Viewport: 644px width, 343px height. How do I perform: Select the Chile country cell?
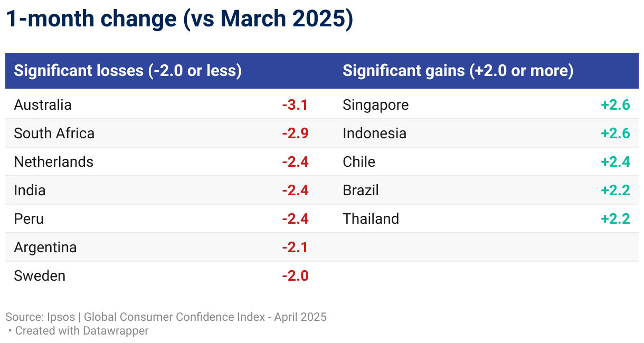click(359, 162)
